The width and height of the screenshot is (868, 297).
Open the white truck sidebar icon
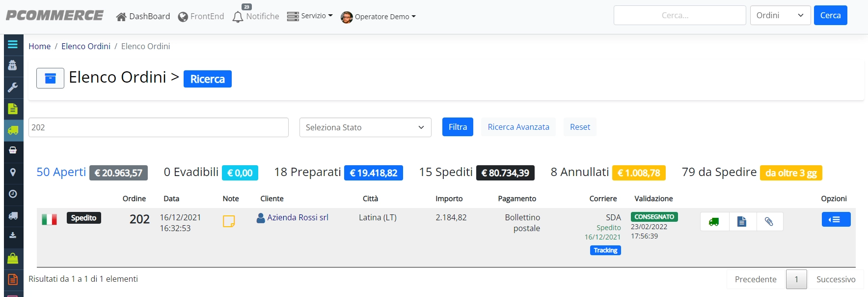pyautogui.click(x=13, y=215)
